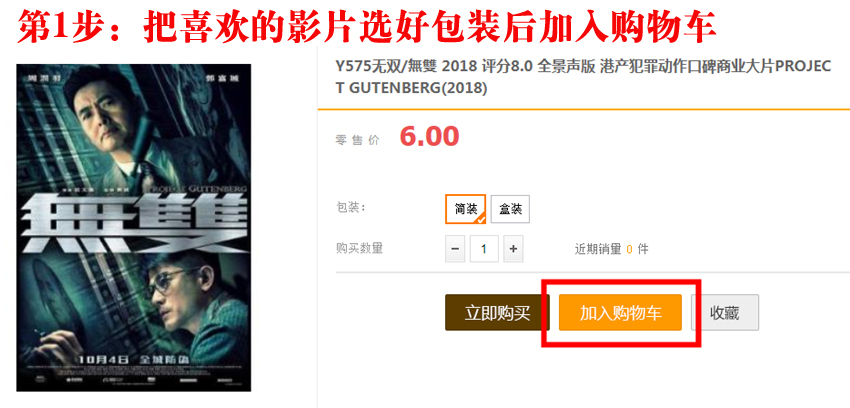Click the 零售价 label
Viewport: 850px width, 408px height.
click(x=358, y=140)
